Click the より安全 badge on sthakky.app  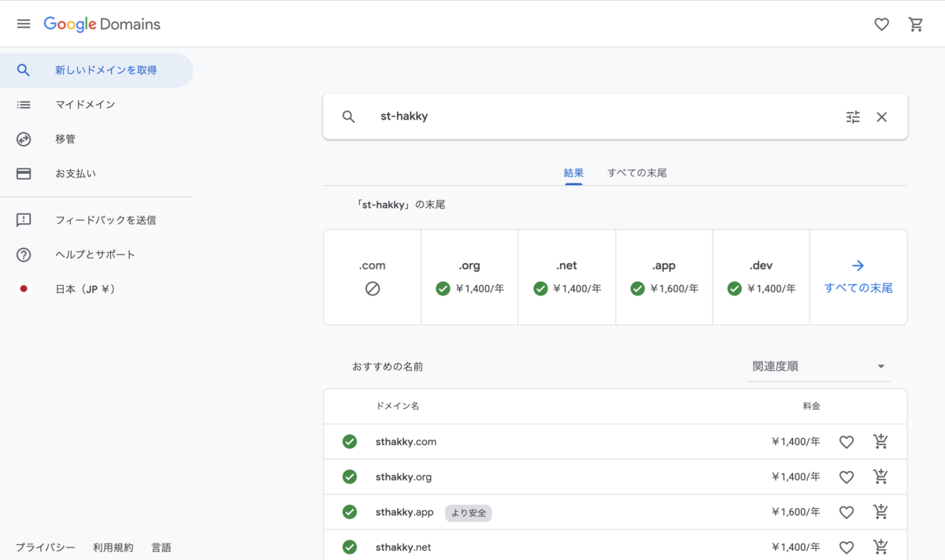point(469,513)
